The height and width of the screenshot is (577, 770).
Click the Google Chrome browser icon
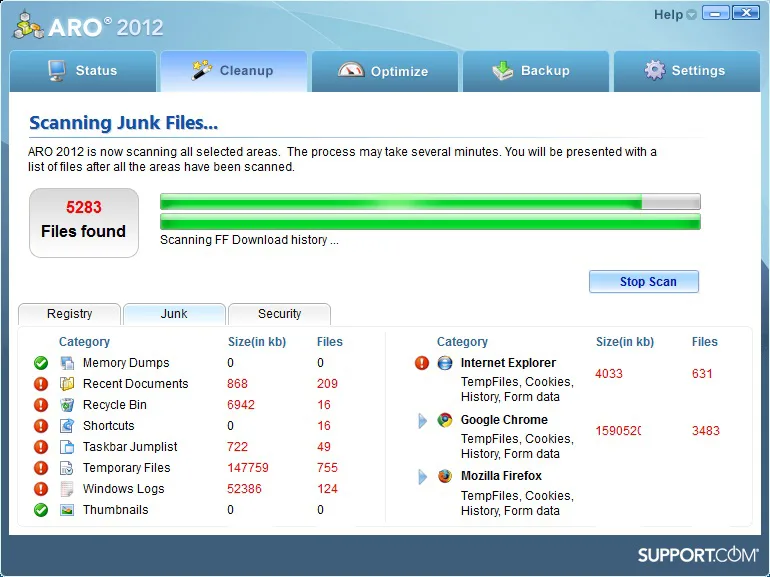tap(445, 420)
